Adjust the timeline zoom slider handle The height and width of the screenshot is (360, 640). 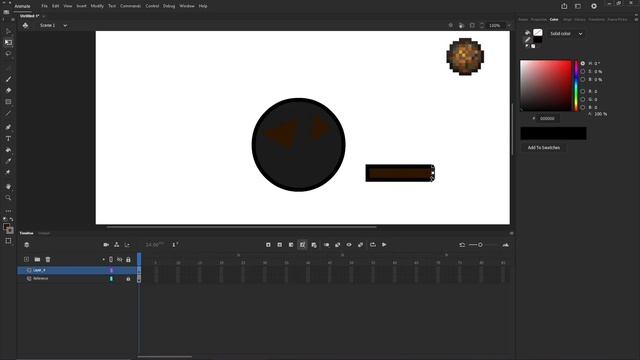[x=480, y=244]
